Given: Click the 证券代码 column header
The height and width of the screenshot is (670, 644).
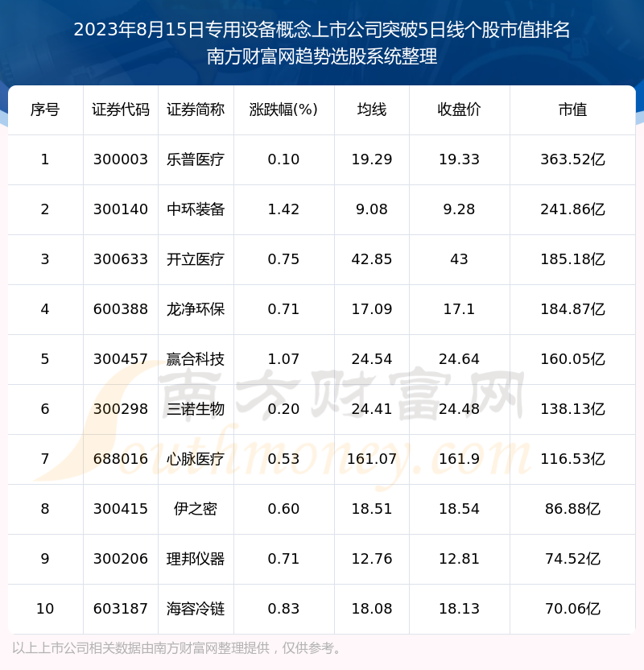Looking at the screenshot, I should pyautogui.click(x=121, y=110).
